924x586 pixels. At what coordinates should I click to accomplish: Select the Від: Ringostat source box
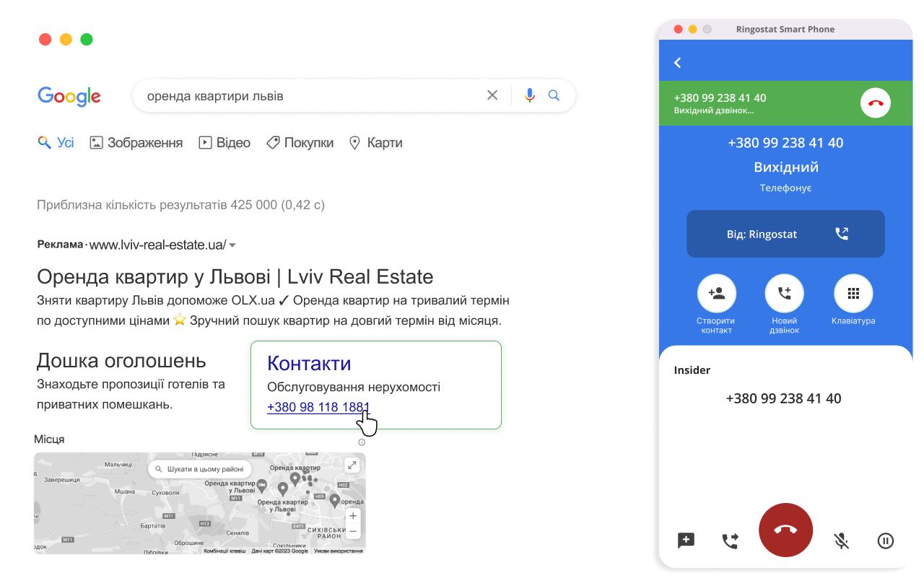[x=785, y=234]
